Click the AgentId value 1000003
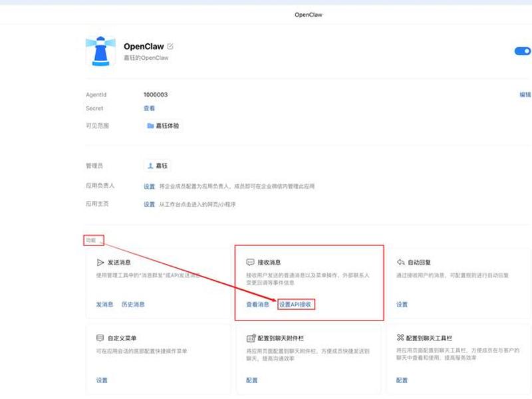The width and height of the screenshot is (532, 399). click(156, 94)
